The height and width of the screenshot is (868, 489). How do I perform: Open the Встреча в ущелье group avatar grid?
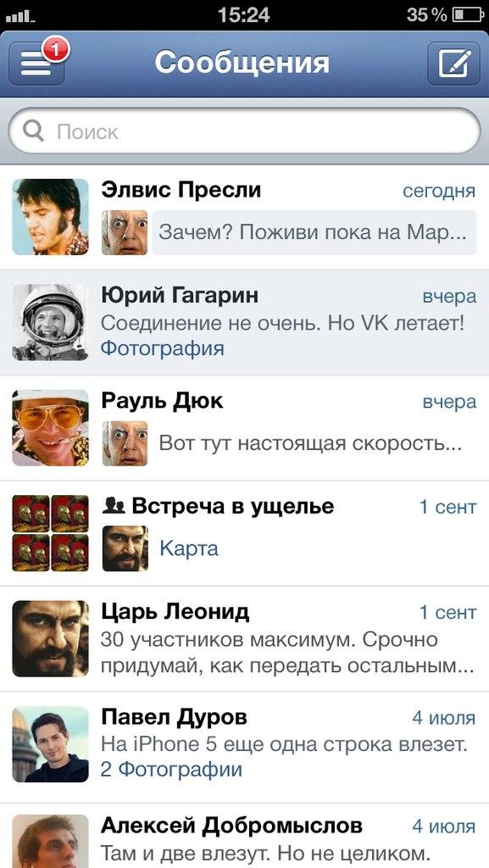[x=50, y=533]
